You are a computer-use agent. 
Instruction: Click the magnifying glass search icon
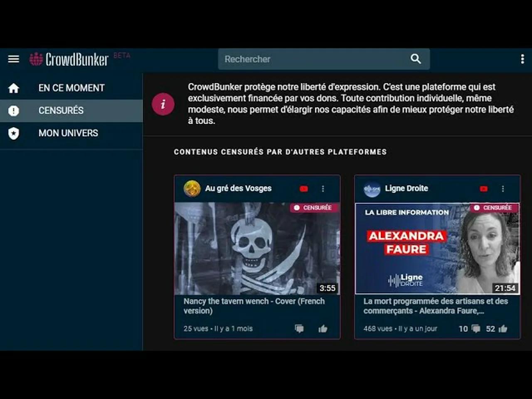415,59
